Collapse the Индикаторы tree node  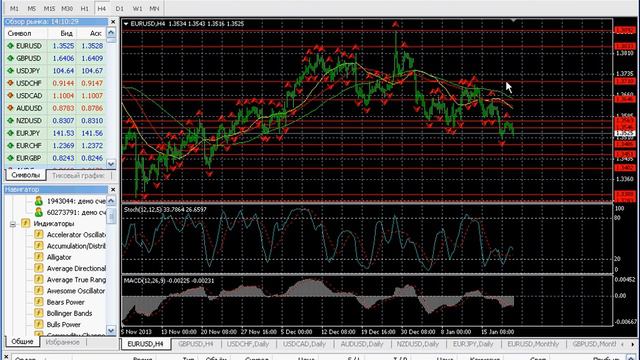pyautogui.click(x=13, y=224)
